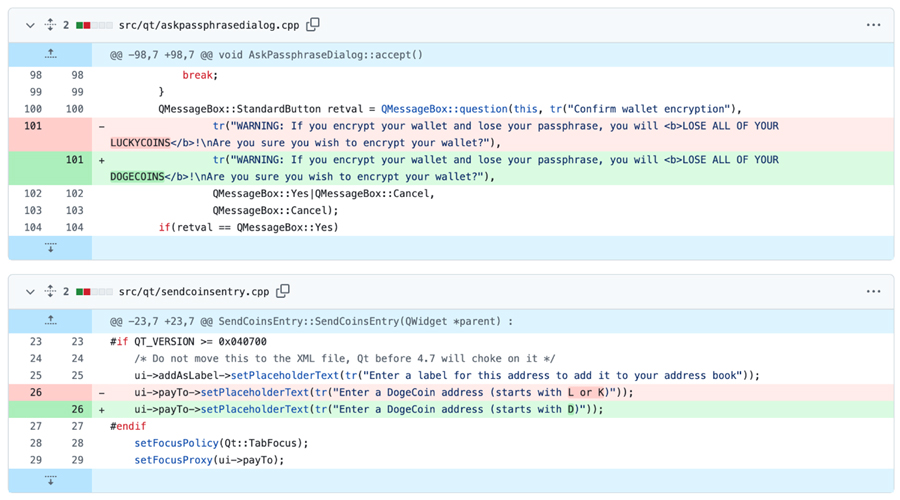Select added line number 101
Screen dimensions: 900x500
[74, 160]
